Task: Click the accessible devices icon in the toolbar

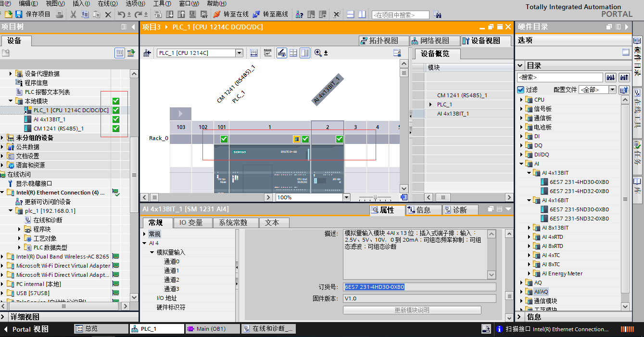Action: 299,14
